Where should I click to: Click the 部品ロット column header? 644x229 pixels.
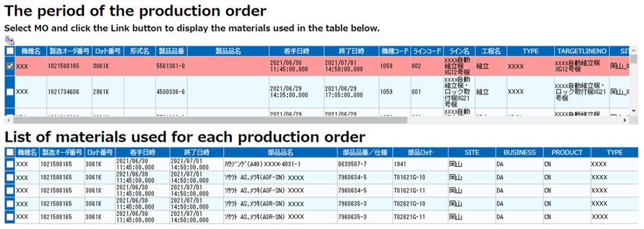421,152
